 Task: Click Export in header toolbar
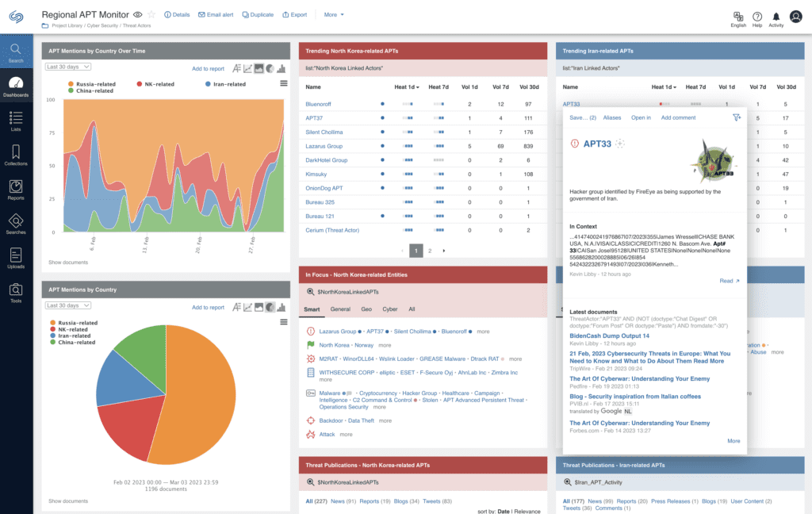click(295, 14)
